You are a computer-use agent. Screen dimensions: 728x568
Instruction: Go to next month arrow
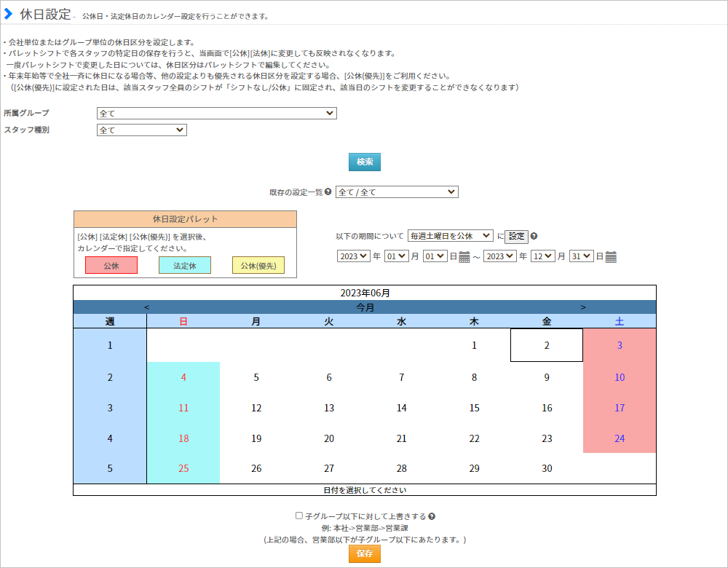coord(583,307)
